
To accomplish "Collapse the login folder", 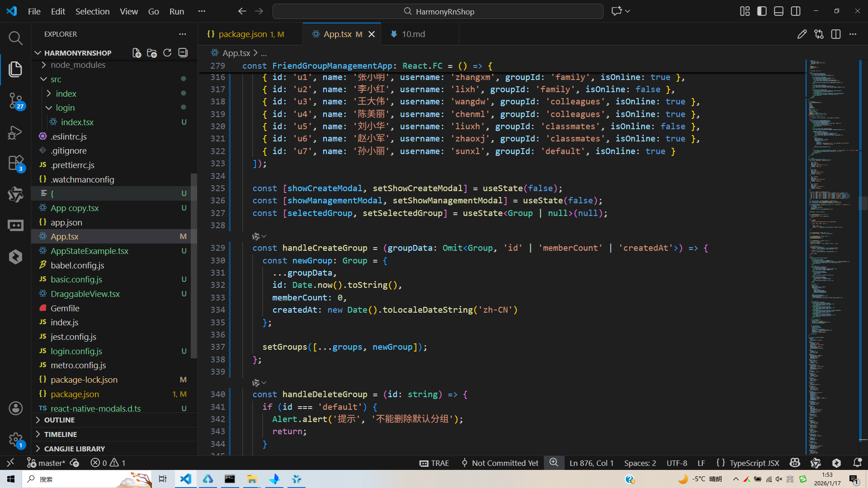I will click(x=65, y=108).
